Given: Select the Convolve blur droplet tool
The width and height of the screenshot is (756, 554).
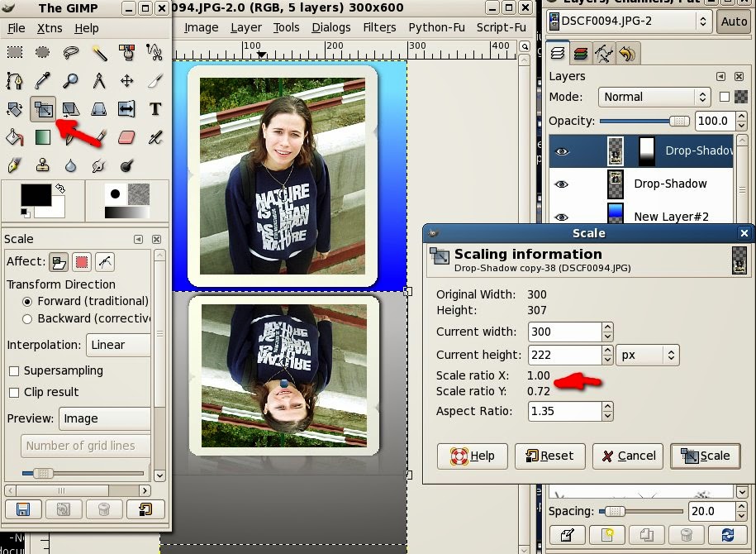Looking at the screenshot, I should pyautogui.click(x=71, y=166).
